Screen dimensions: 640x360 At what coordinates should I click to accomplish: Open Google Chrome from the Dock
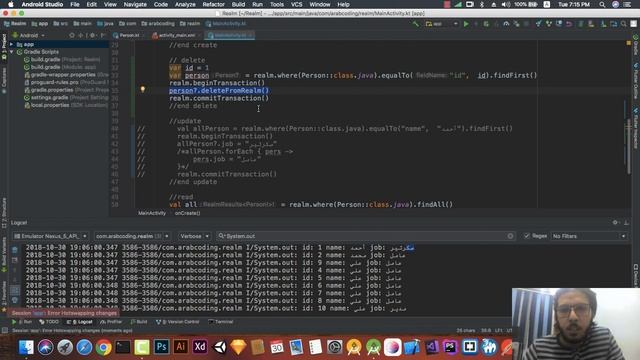tap(104, 347)
